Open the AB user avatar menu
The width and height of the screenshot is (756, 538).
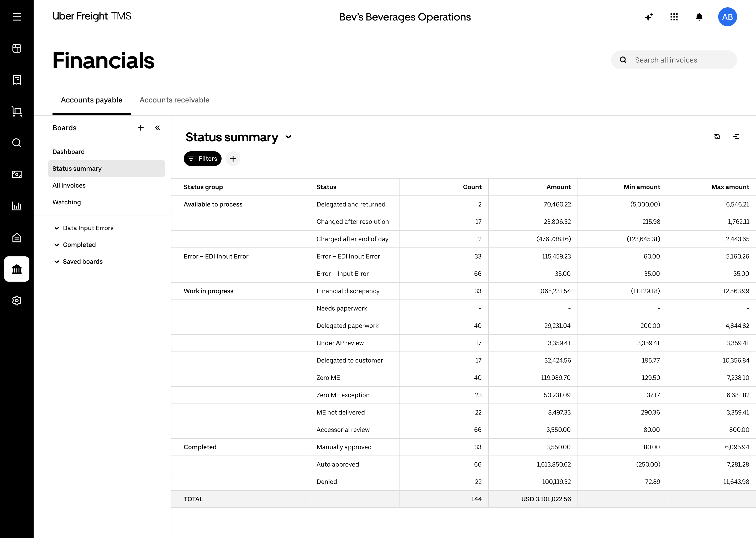coord(727,17)
